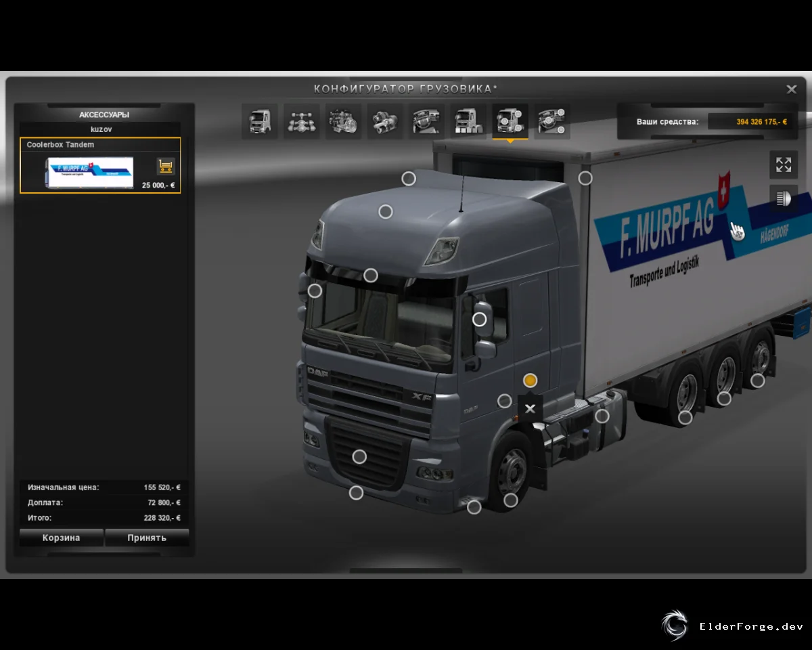The width and height of the screenshot is (812, 650).
Task: Switch to the chassis configuration tab
Action: (x=302, y=121)
